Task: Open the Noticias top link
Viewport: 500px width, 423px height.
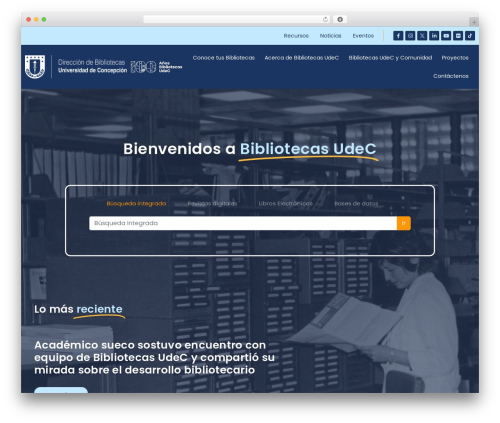Action: (x=330, y=36)
